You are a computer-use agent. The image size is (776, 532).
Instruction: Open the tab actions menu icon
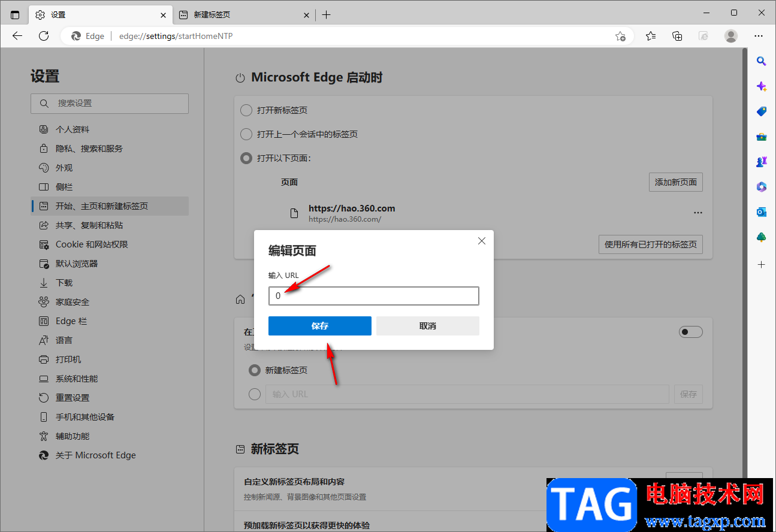(15, 14)
